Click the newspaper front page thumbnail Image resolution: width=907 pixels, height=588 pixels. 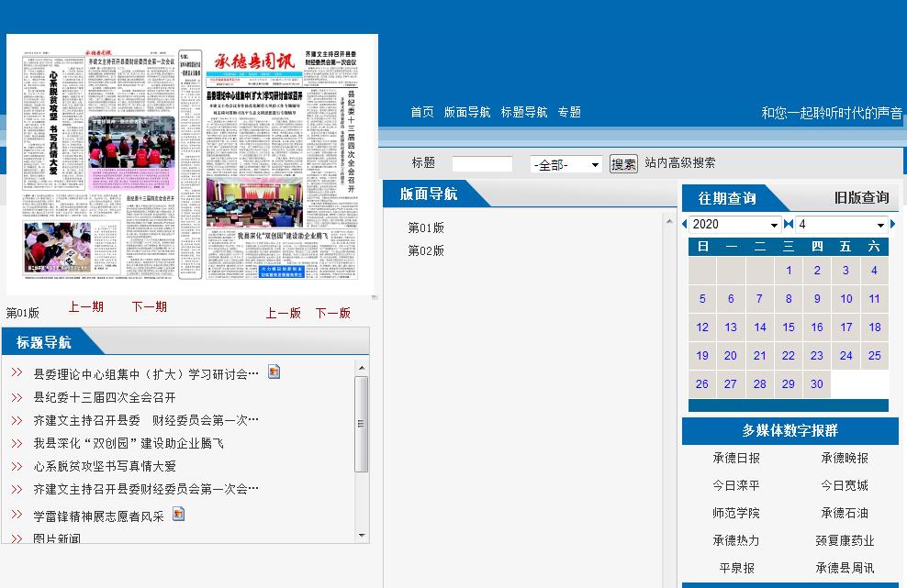[192, 165]
